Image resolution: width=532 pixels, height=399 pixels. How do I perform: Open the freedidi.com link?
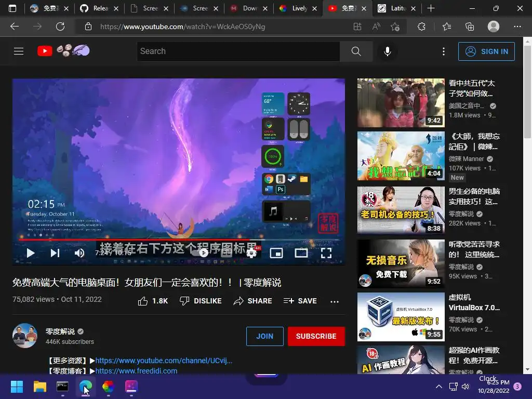136,370
